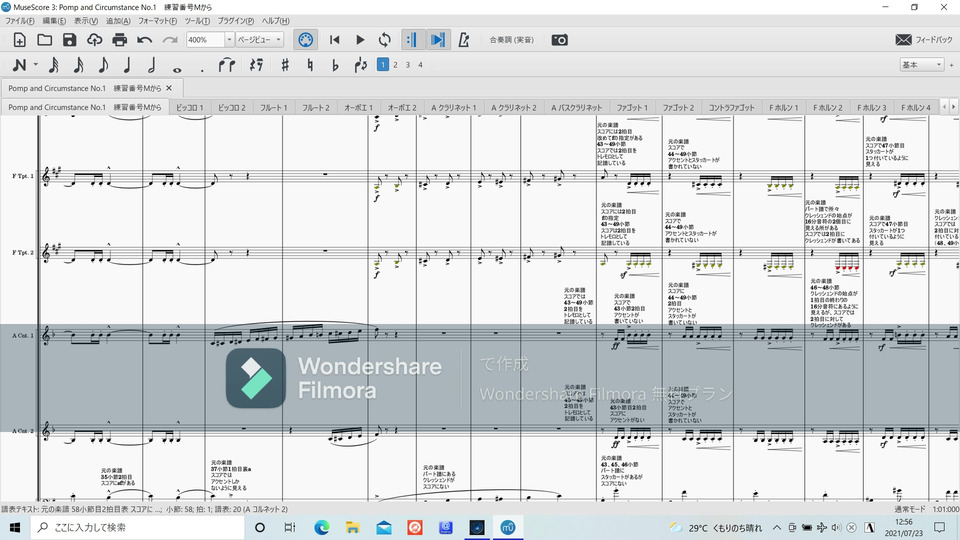Toggle rest input
960x540 pixels.
[257, 65]
